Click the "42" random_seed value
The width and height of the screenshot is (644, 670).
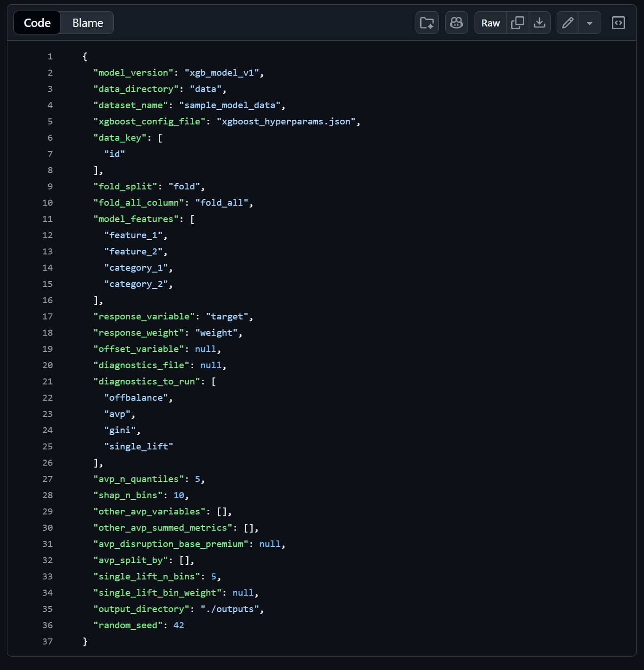pyautogui.click(x=179, y=625)
